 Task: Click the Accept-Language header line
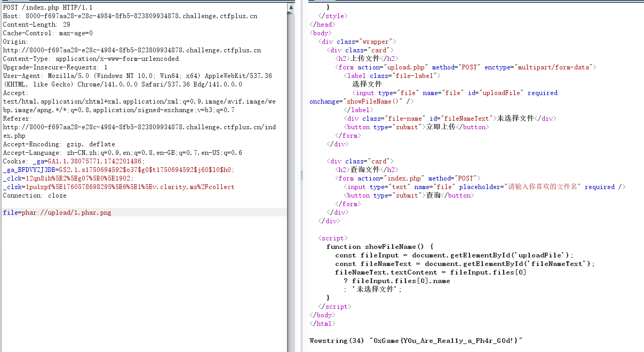122,153
